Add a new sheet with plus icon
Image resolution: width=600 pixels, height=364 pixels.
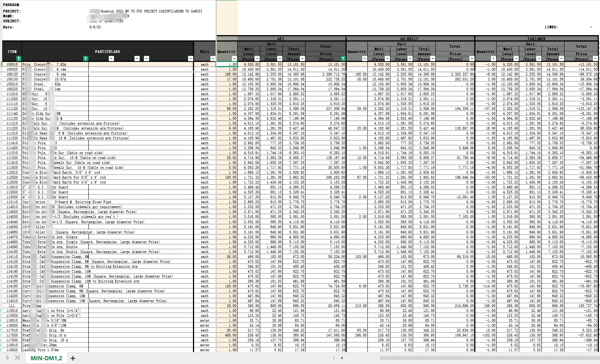click(x=73, y=358)
